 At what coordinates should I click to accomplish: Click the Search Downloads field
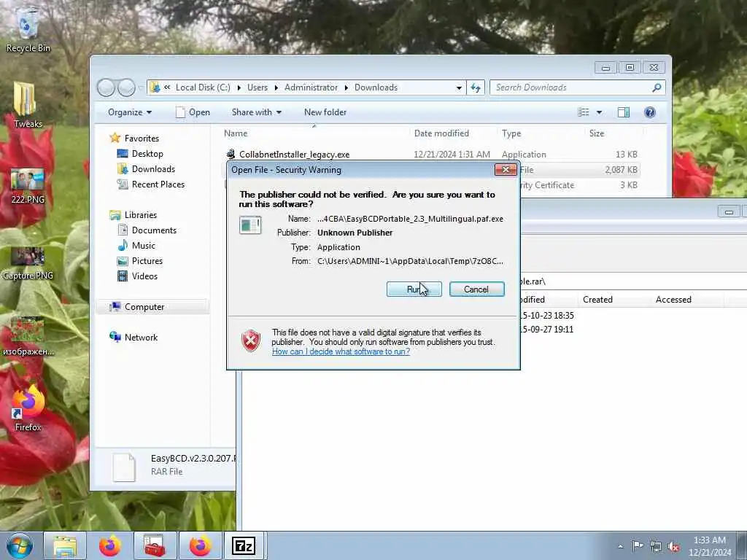[x=572, y=87]
